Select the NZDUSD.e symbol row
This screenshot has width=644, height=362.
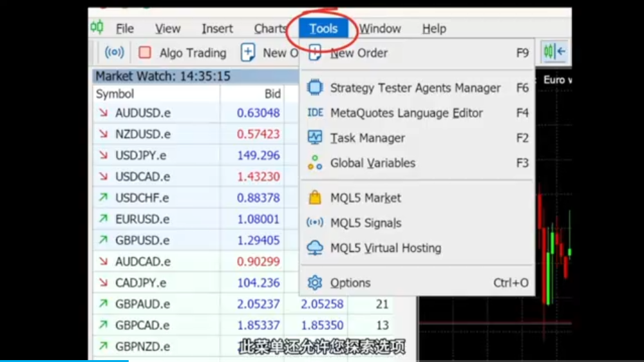pyautogui.click(x=196, y=135)
